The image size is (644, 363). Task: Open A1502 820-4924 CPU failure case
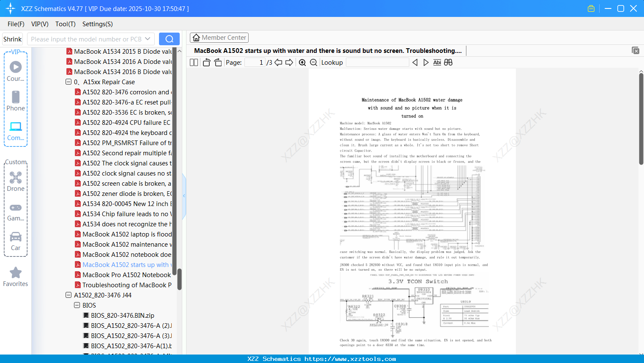point(123,122)
